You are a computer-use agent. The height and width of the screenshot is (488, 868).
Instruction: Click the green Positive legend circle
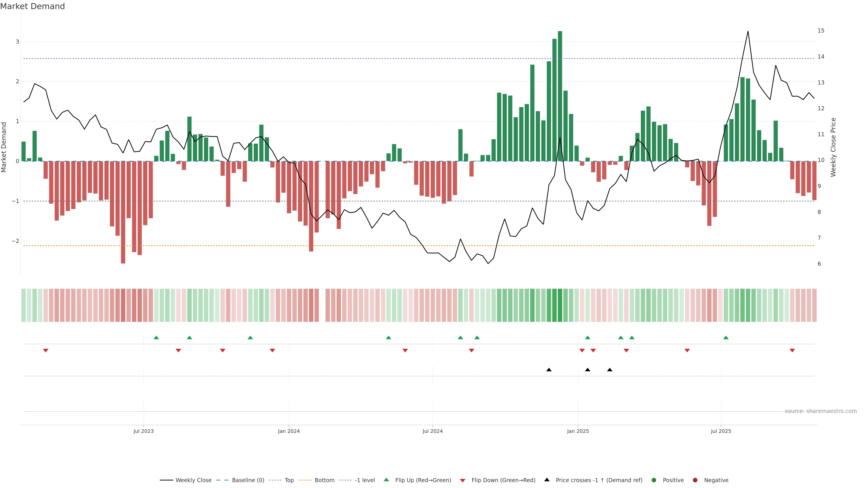coord(654,480)
